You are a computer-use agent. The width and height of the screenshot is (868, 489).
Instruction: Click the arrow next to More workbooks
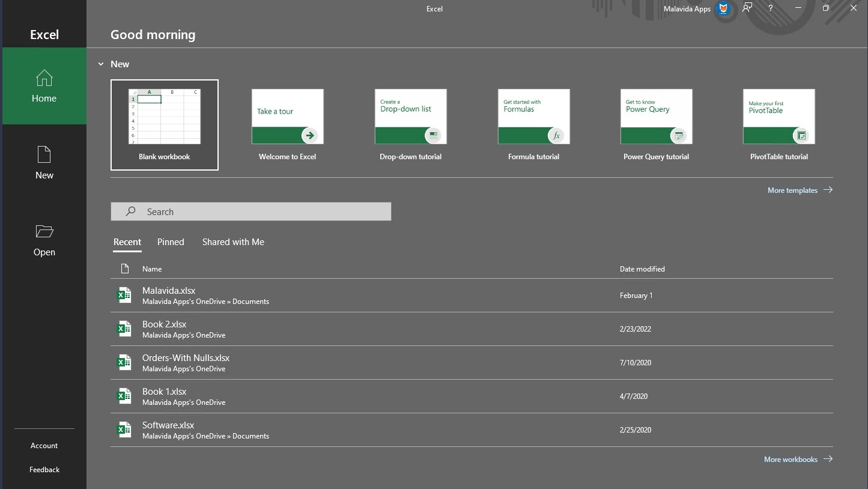pyautogui.click(x=828, y=459)
